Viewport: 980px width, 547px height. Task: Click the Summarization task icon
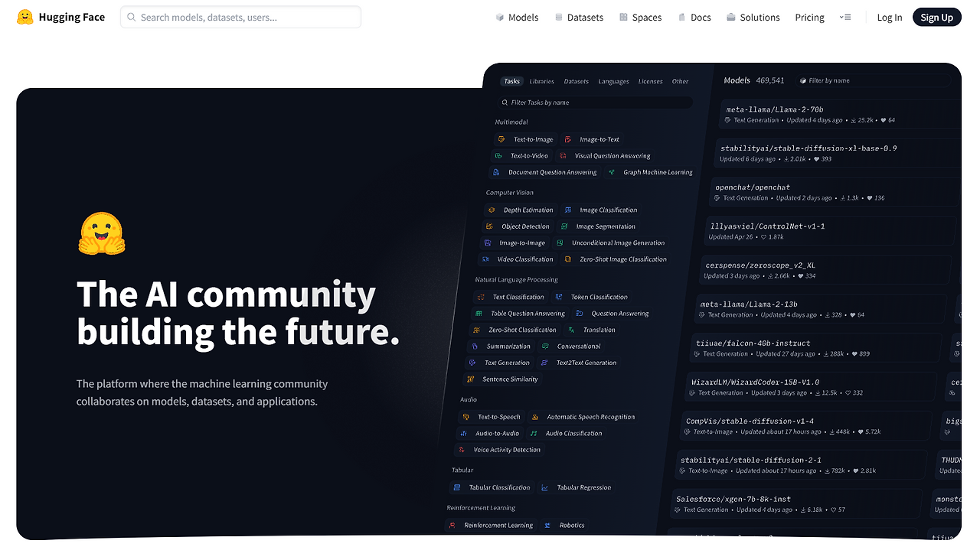[x=475, y=347]
